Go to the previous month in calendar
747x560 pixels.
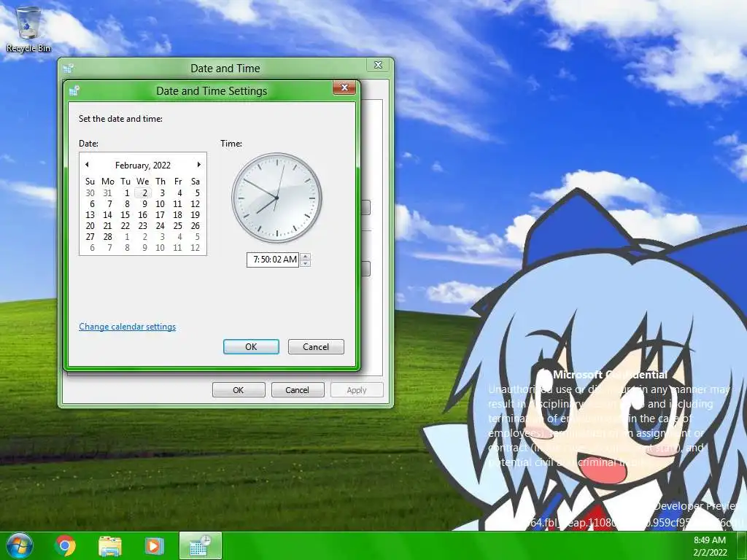coord(88,165)
